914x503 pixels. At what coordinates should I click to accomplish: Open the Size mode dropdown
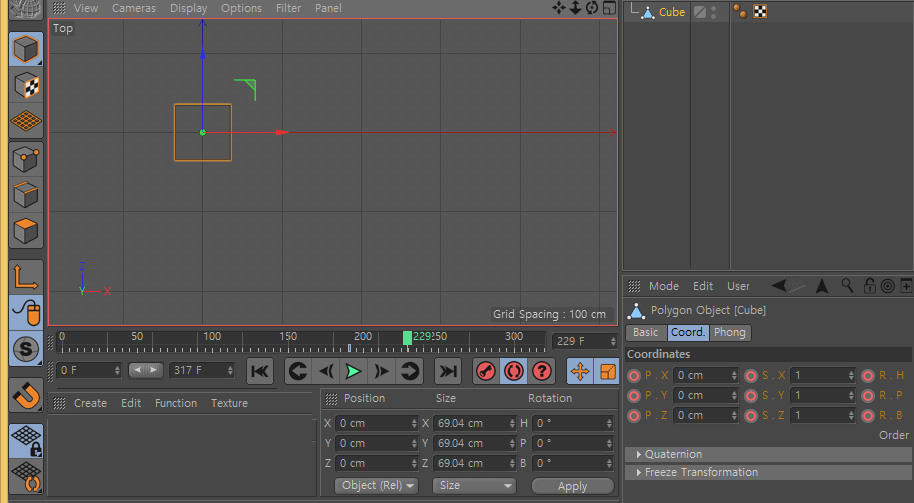point(474,486)
